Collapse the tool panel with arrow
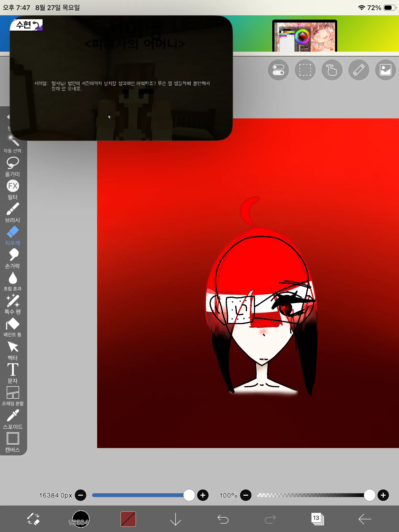Image resolution: width=399 pixels, height=532 pixels. pyautogui.click(x=8, y=117)
